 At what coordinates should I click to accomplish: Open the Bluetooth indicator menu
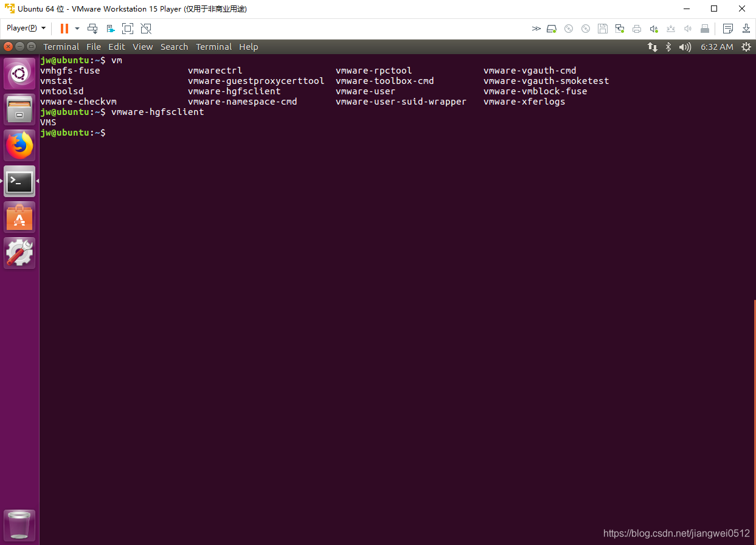click(668, 47)
